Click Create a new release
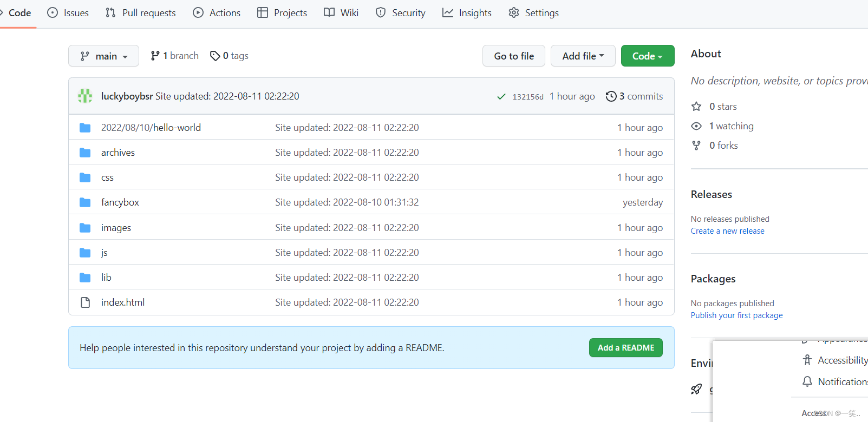Viewport: 868px width, 422px height. point(728,231)
